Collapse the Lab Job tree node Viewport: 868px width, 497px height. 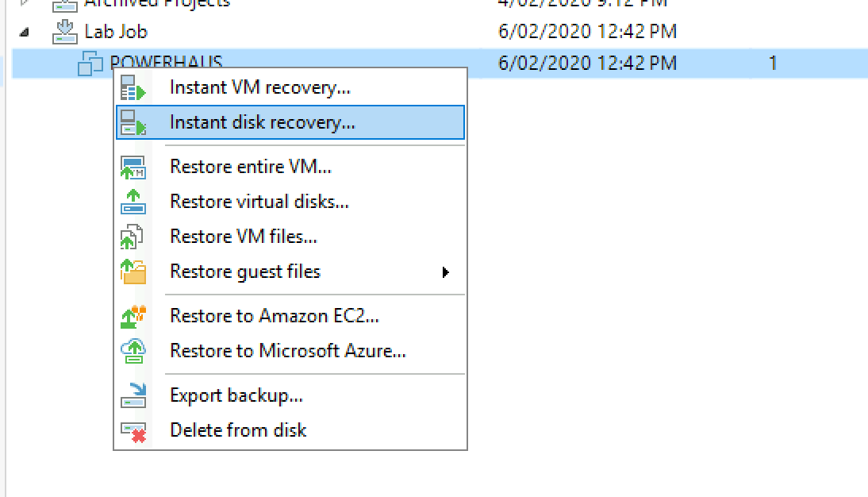24,32
